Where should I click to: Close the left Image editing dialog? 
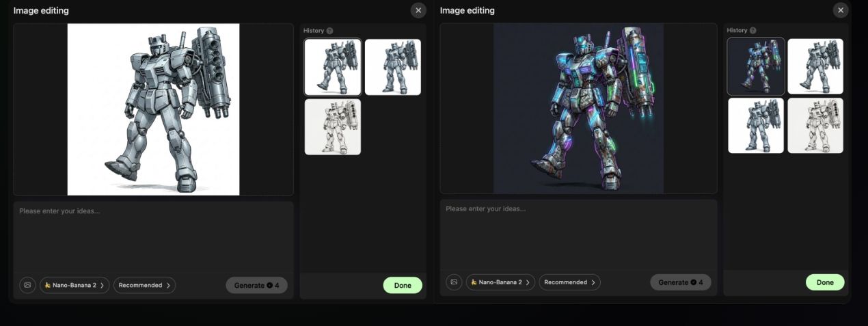click(x=418, y=10)
